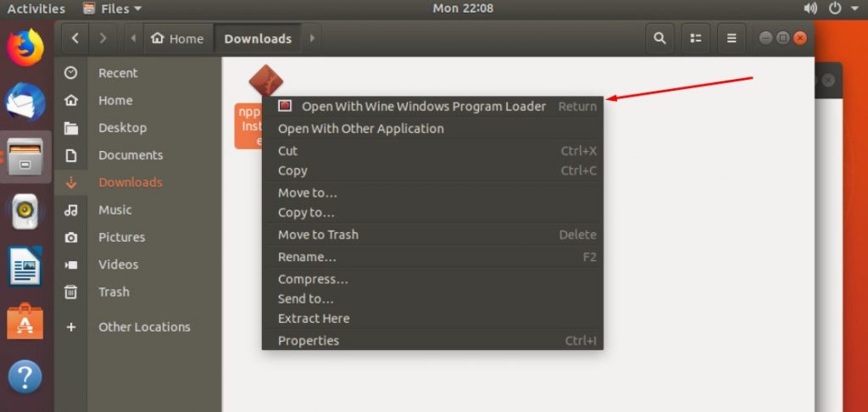Open the system menu dropdown arrow
The height and width of the screenshot is (412, 868).
(x=855, y=8)
